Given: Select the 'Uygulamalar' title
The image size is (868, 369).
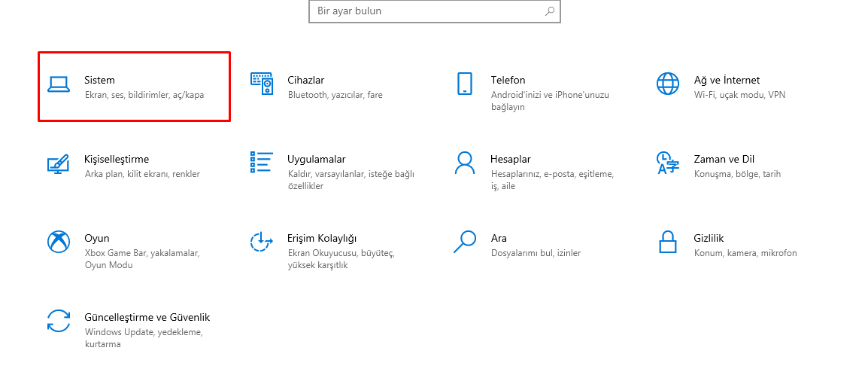Looking at the screenshot, I should click(x=316, y=160).
